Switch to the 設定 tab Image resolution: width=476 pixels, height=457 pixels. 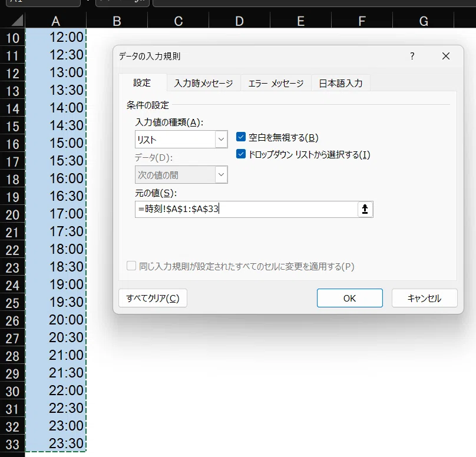pos(142,82)
